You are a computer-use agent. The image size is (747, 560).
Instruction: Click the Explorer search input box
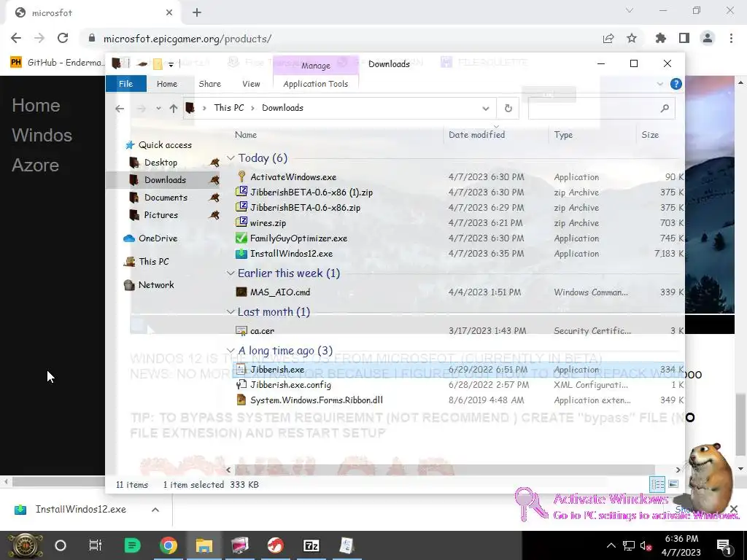click(x=593, y=108)
